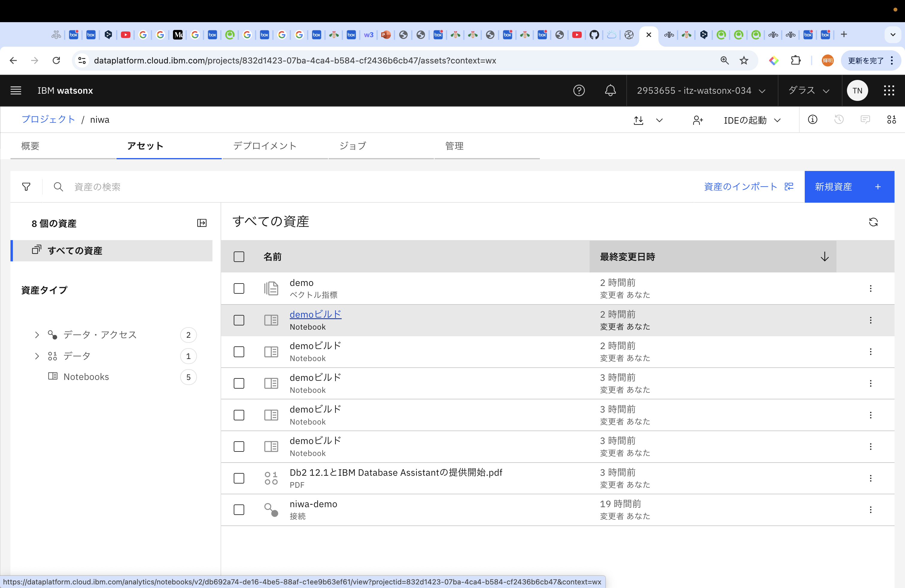Open the hamburger navigation menu

click(x=16, y=90)
